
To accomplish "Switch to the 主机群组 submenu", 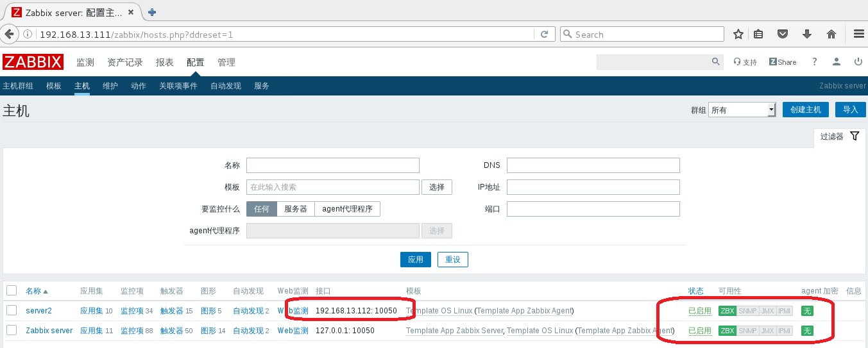I will coord(18,86).
